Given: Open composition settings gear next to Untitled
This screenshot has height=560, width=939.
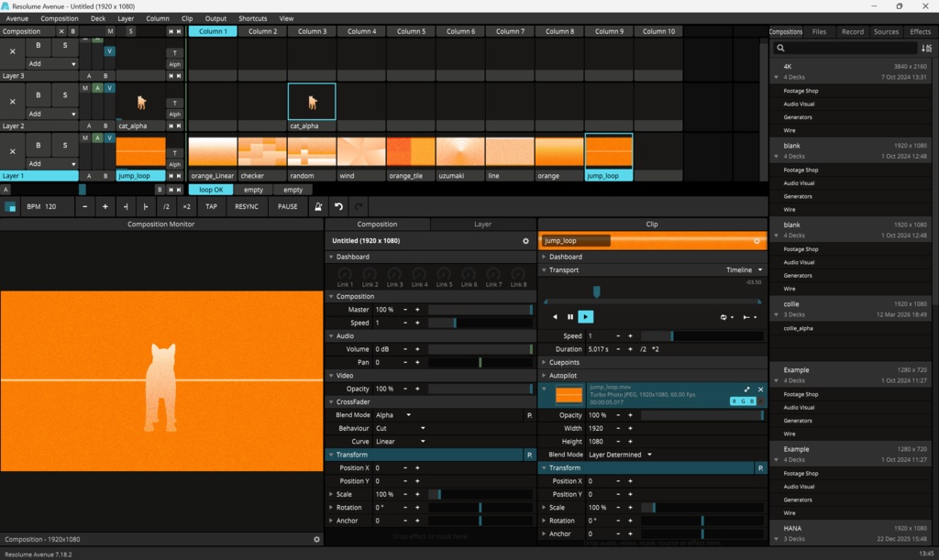Looking at the screenshot, I should pyautogui.click(x=525, y=241).
